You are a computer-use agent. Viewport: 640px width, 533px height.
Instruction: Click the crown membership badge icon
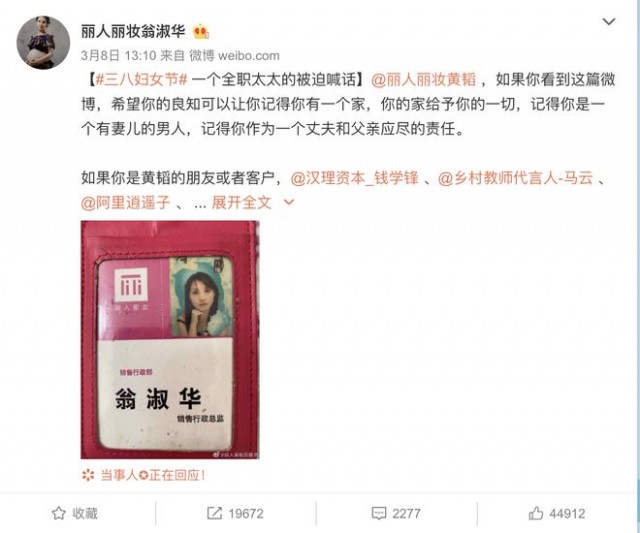tap(201, 32)
